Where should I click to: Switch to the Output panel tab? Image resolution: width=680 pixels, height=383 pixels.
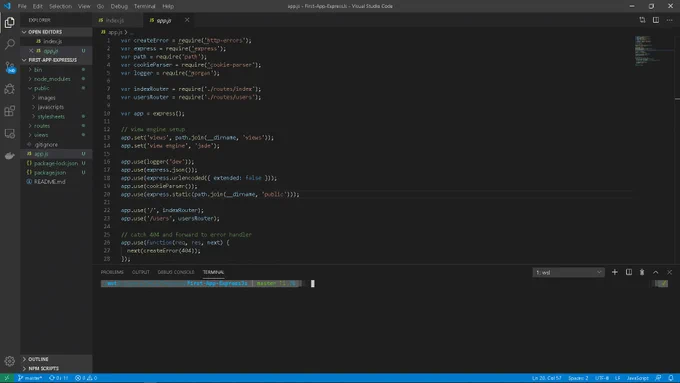click(141, 272)
